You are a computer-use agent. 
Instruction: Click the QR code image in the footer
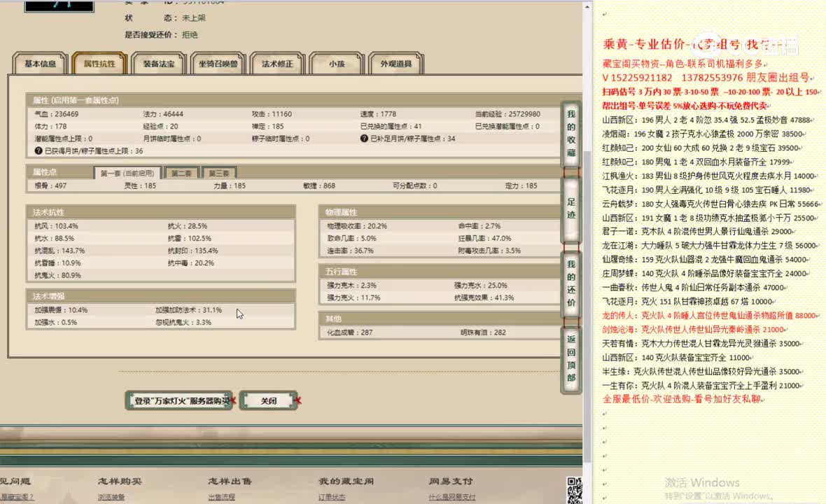coord(575,490)
